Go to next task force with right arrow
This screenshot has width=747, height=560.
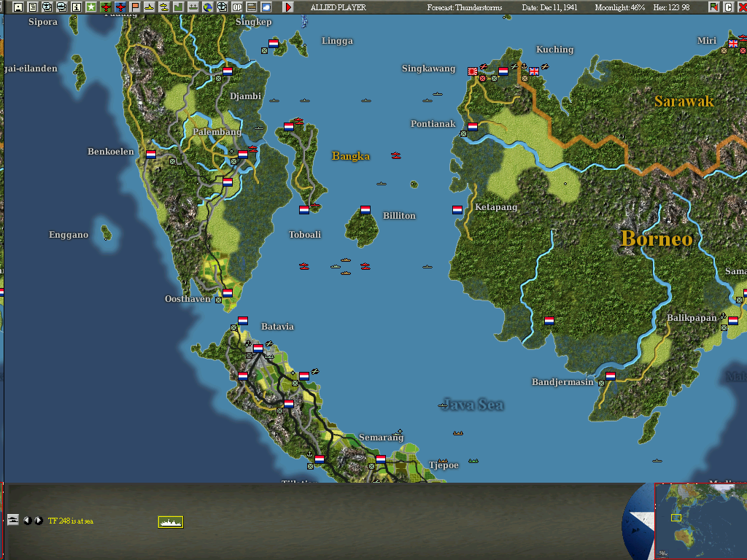point(39,521)
